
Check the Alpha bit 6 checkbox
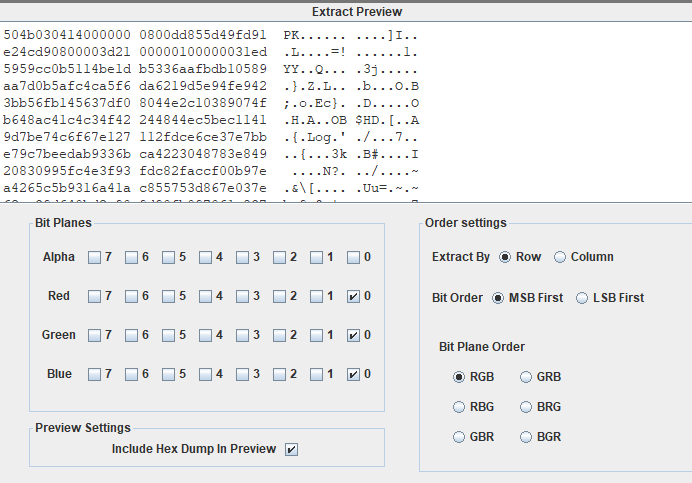pyautogui.click(x=131, y=257)
